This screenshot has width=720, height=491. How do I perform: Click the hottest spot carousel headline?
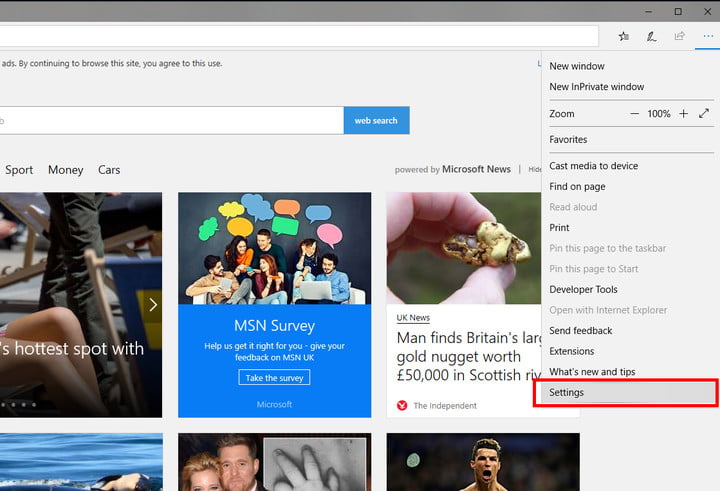coord(72,349)
